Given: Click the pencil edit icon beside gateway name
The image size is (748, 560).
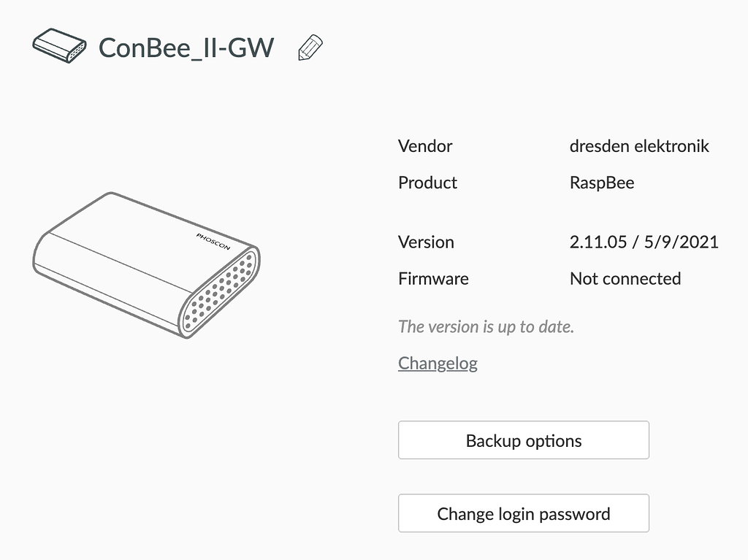Looking at the screenshot, I should pyautogui.click(x=308, y=47).
